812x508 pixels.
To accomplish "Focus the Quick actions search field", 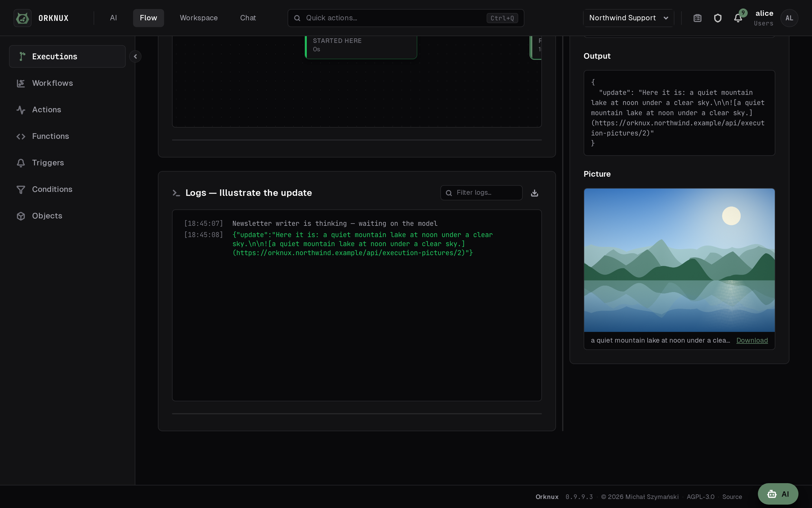I will coord(406,18).
